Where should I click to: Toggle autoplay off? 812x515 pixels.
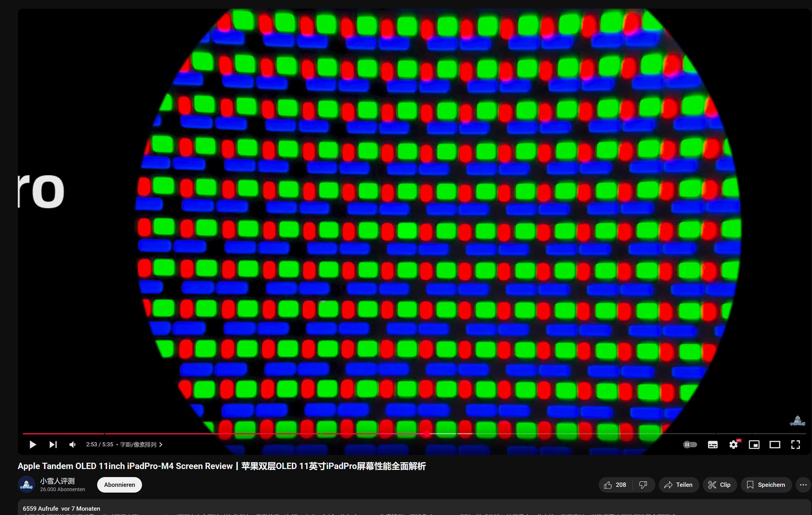click(x=690, y=445)
